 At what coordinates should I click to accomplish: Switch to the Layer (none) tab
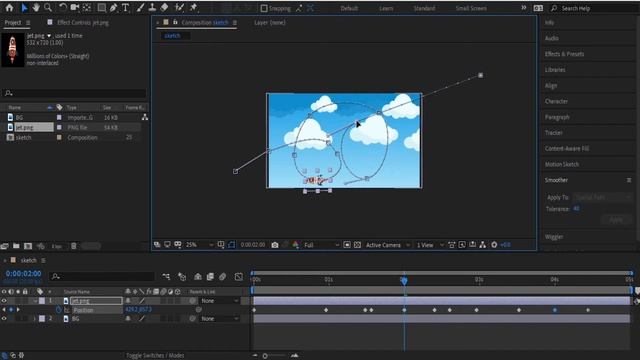(x=270, y=22)
